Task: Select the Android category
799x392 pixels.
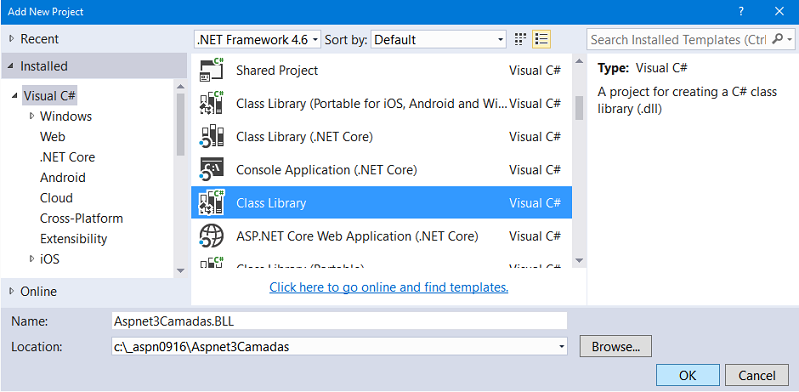Action: [63, 177]
